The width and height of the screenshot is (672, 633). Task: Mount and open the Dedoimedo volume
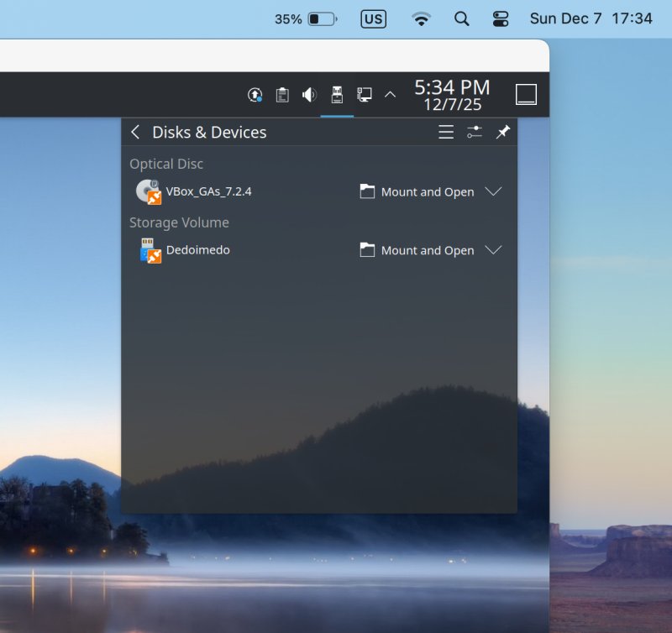[x=417, y=250]
